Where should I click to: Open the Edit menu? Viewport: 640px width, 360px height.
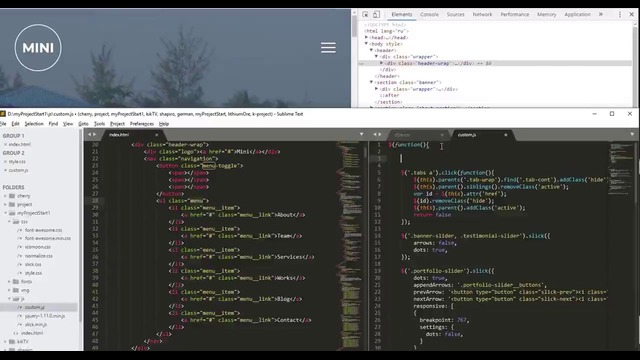pos(16,124)
